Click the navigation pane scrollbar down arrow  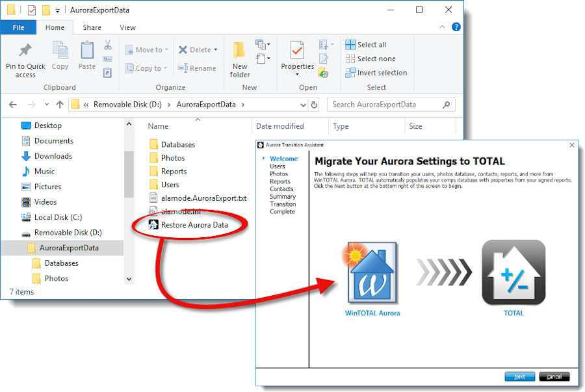tap(129, 279)
